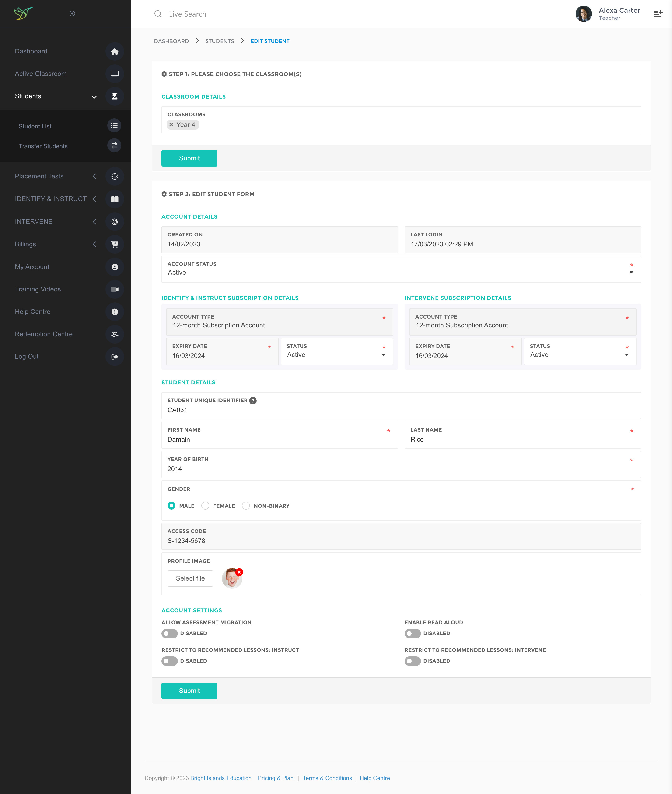Click Submit button under Account Settings
The height and width of the screenshot is (794, 672).
click(189, 691)
